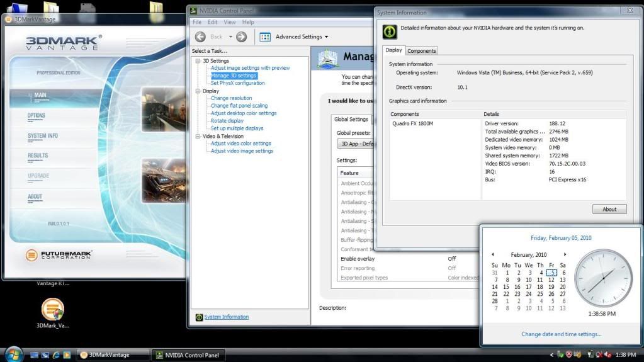
Task: Click the red security alert tray icon
Action: click(x=569, y=354)
